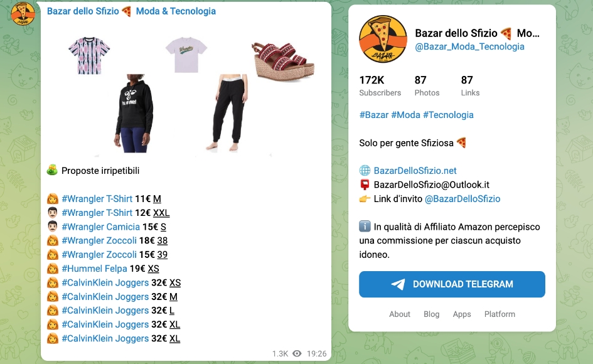Click the 19:26 post timestamp
The width and height of the screenshot is (593, 364).
tap(316, 353)
